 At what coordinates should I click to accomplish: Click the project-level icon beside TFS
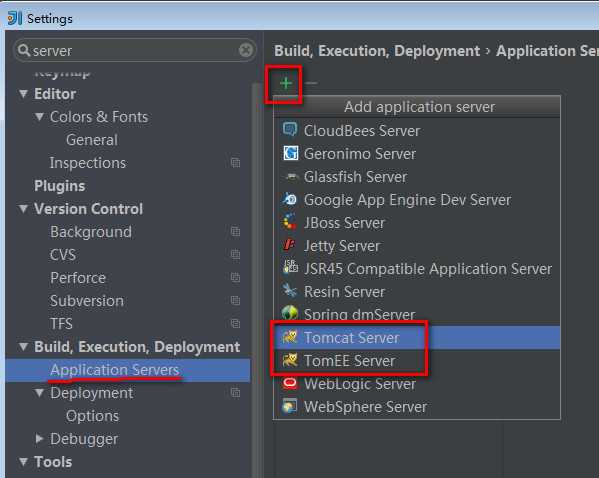point(235,324)
